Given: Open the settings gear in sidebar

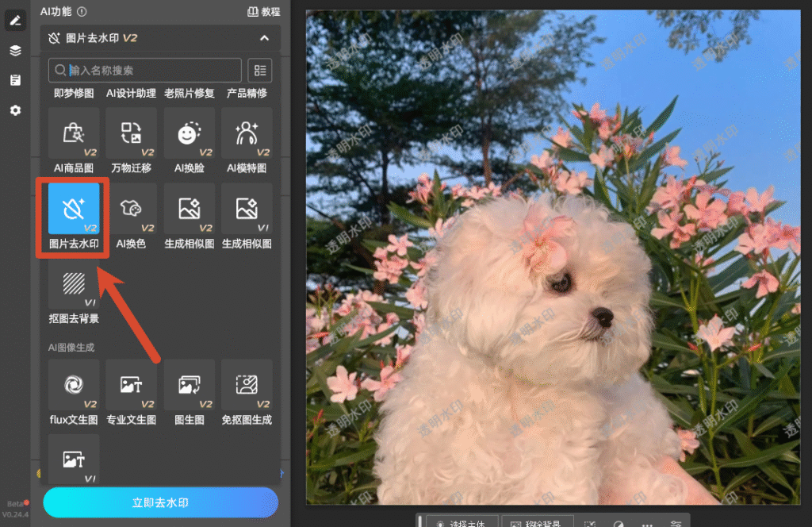Looking at the screenshot, I should click(x=16, y=110).
